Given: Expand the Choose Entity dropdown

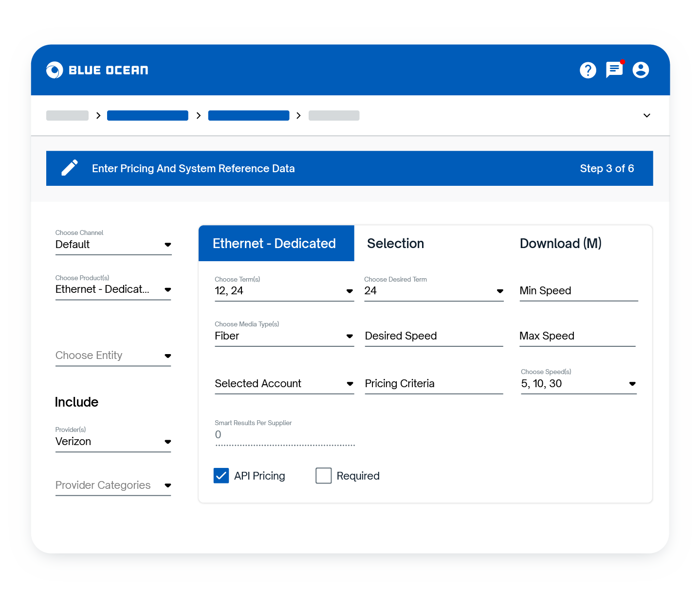Looking at the screenshot, I should coord(113,356).
